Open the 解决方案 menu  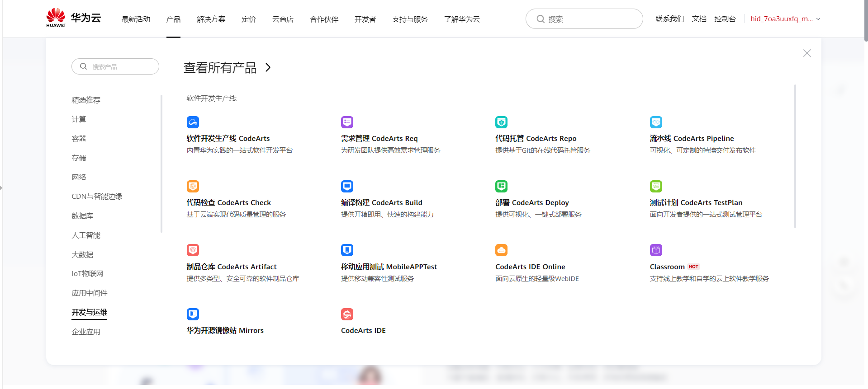coord(211,19)
